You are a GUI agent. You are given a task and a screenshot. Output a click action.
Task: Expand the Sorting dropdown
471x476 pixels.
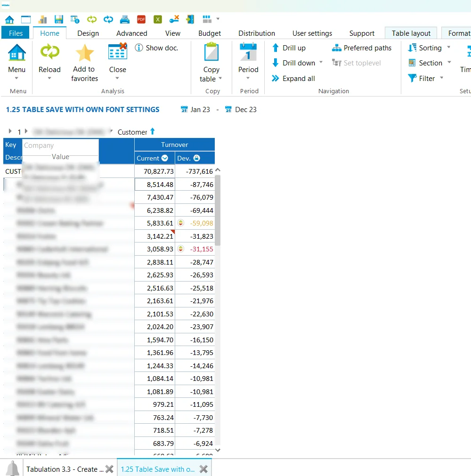[x=448, y=48]
